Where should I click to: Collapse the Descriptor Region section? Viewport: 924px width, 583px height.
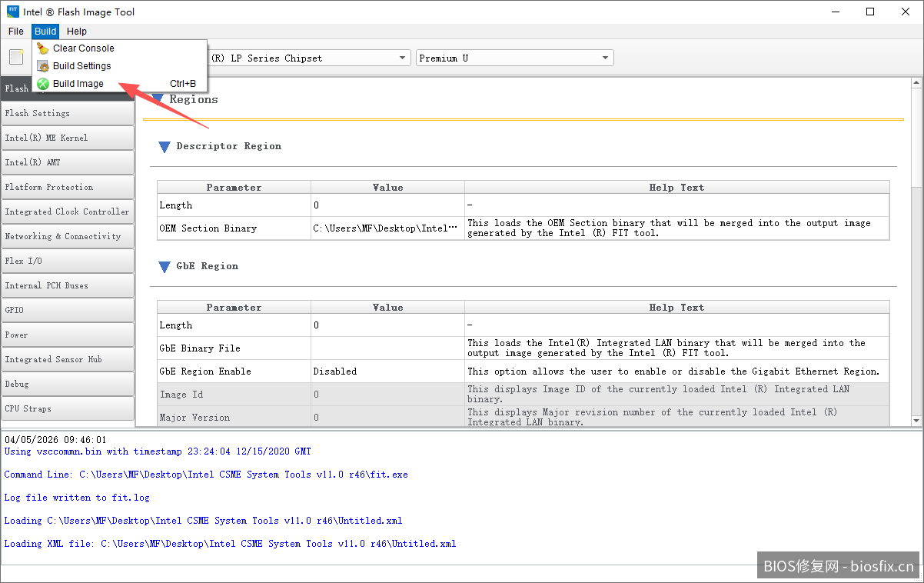pyautogui.click(x=165, y=147)
